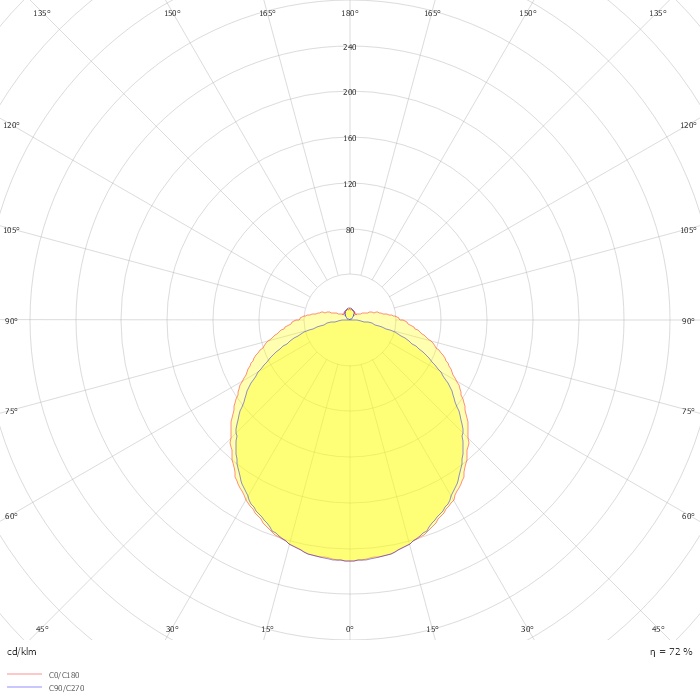Click the 180° label at the top

[x=350, y=13]
